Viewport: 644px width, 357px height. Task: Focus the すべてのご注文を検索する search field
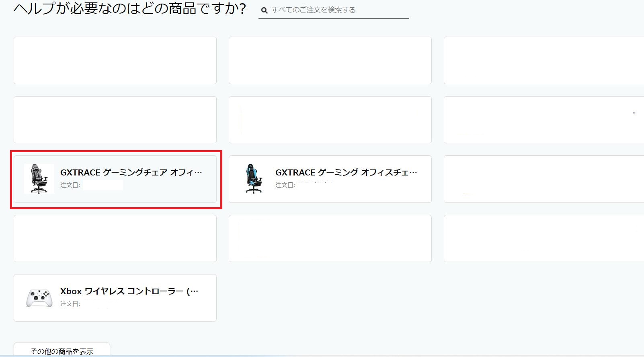pyautogui.click(x=338, y=10)
